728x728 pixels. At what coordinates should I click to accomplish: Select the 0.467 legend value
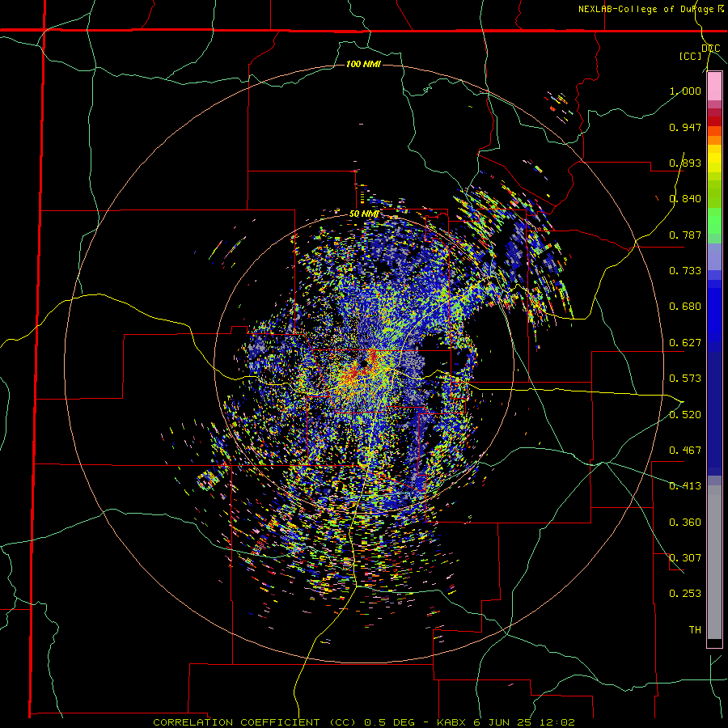685,451
